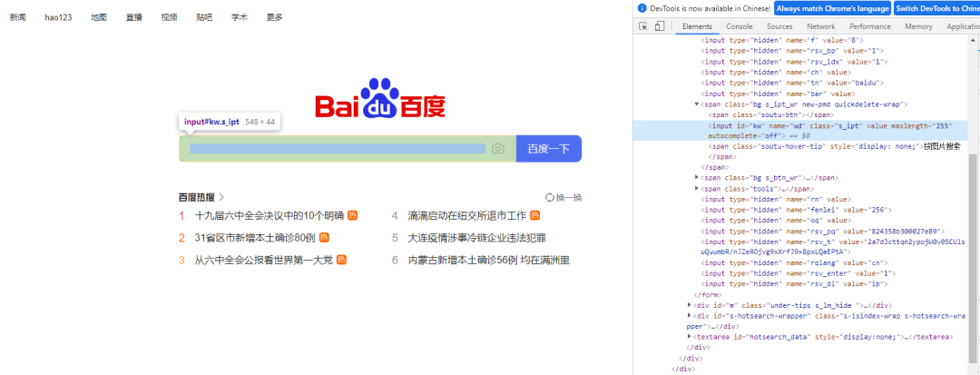
Task: Click the 百度一下 search button
Action: [549, 149]
